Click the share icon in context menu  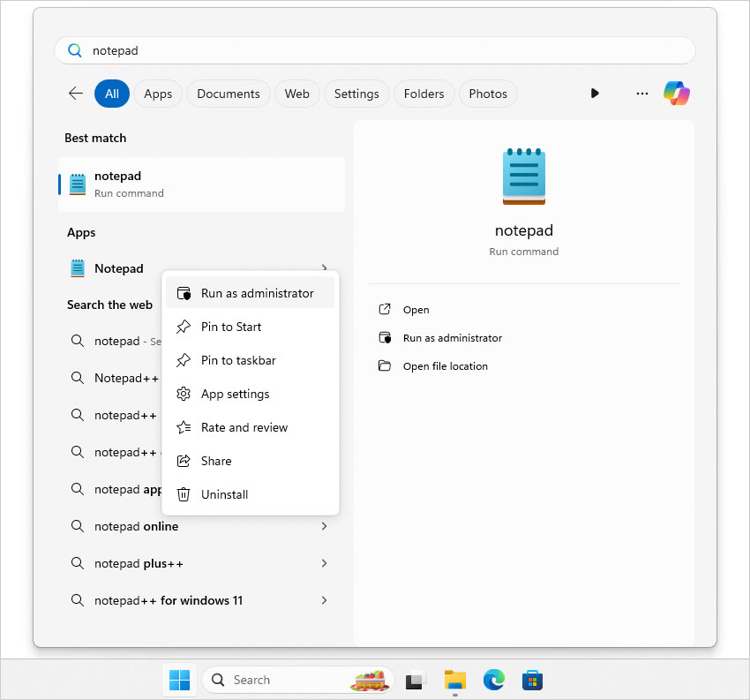[184, 461]
